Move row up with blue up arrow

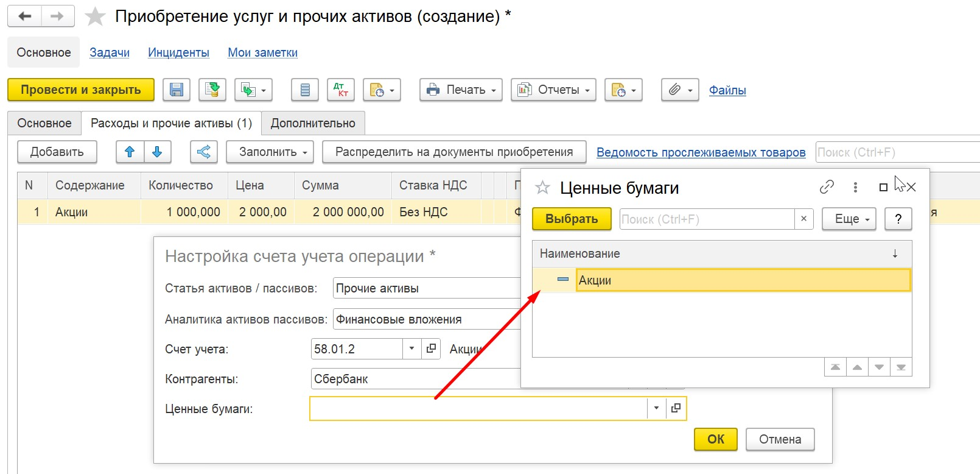coord(130,152)
